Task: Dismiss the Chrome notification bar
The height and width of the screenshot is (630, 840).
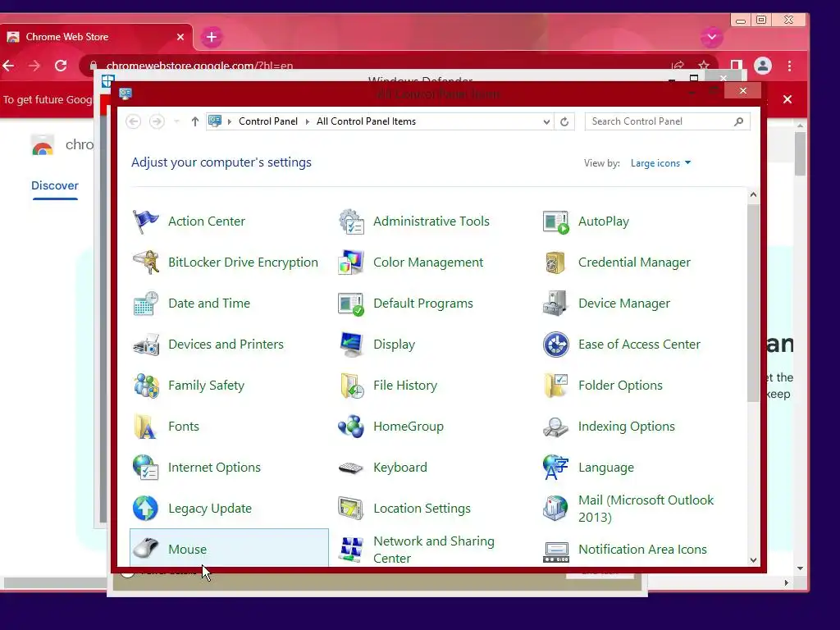Action: point(787,99)
